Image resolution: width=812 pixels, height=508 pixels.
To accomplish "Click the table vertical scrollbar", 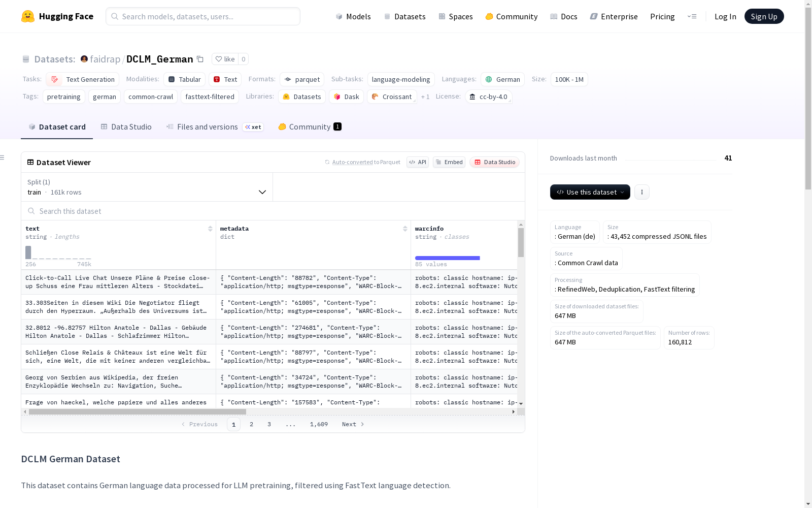I will [x=521, y=242].
